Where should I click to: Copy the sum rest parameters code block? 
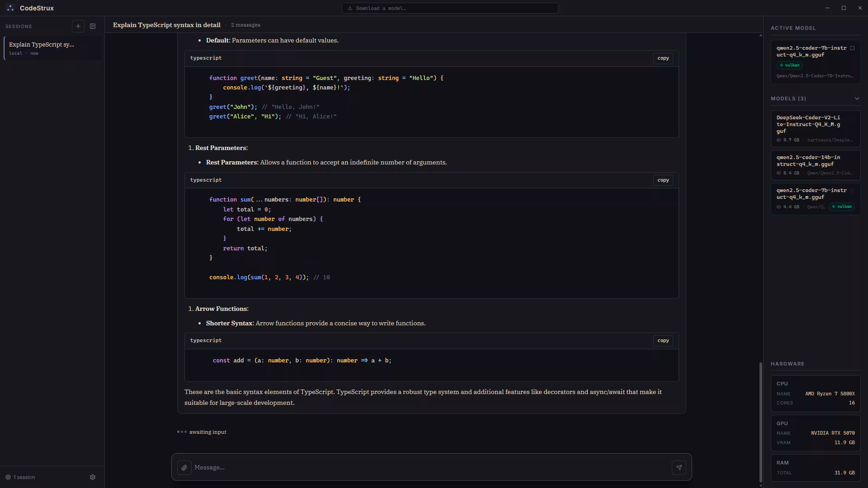tap(663, 180)
